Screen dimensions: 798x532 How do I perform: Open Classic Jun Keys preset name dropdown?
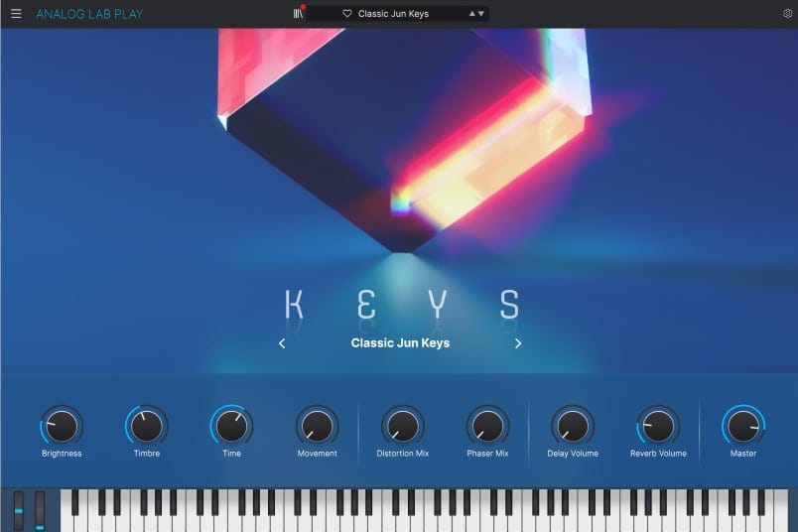coord(393,14)
